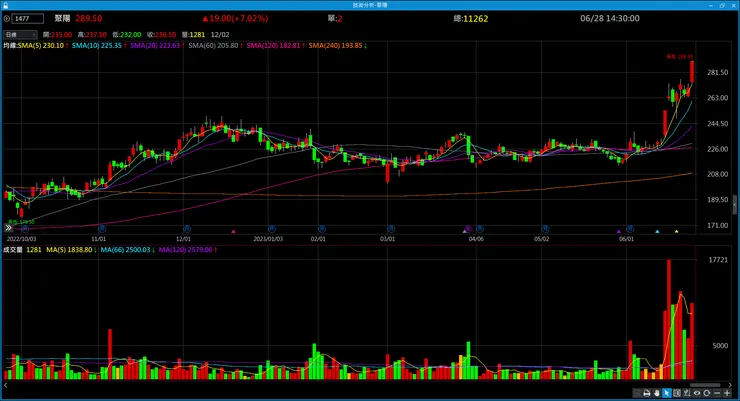Viewport: 740px width, 401px height.
Task: Select the arrow pointer tool
Action: [667, 393]
